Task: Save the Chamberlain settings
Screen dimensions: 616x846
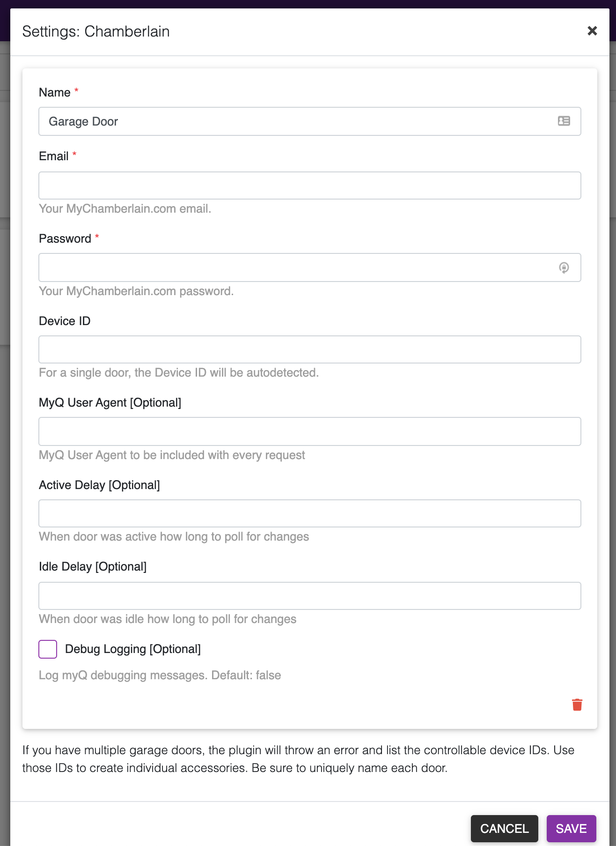Action: point(571,828)
